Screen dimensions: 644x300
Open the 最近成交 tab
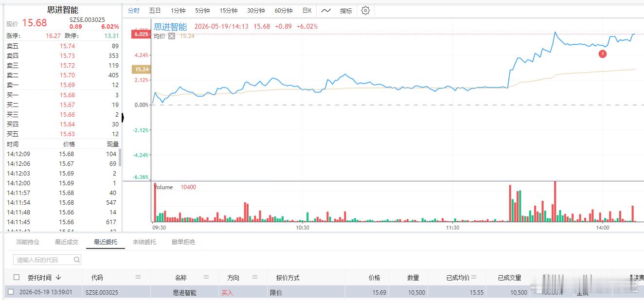pyautogui.click(x=67, y=242)
